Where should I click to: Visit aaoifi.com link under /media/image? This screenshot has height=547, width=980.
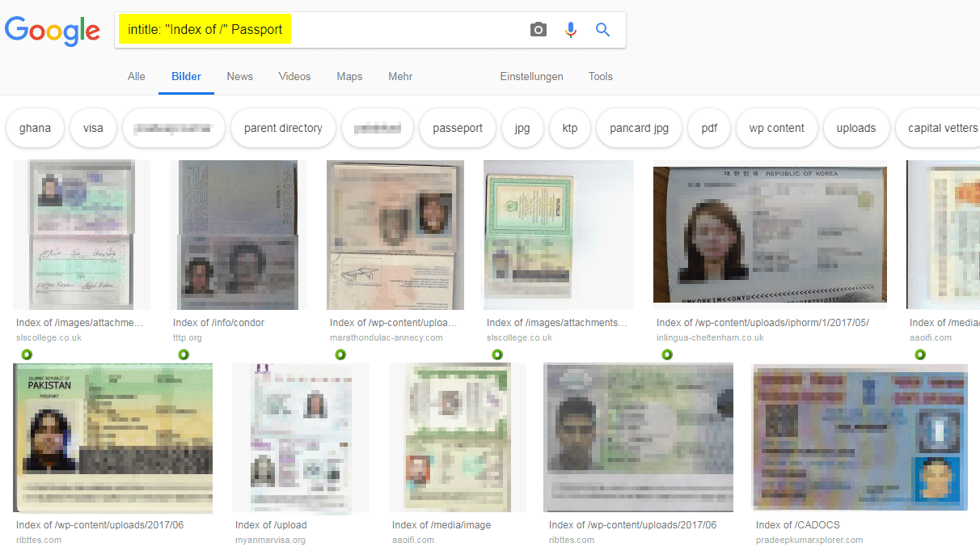point(413,540)
